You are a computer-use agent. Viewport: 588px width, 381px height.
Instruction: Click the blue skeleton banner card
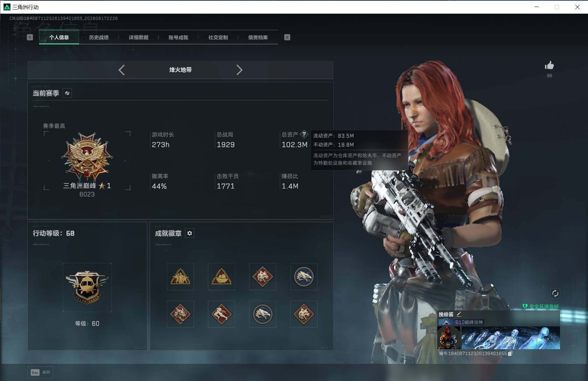point(511,338)
